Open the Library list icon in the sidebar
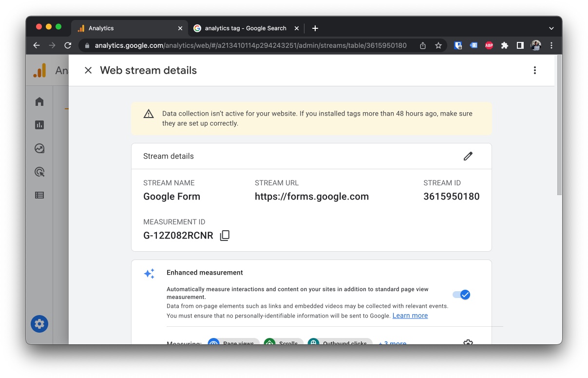Screen dimensions: 588x378 point(39,195)
